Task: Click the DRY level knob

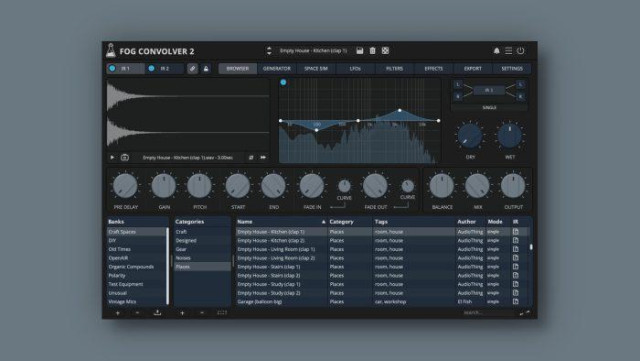Action: click(x=470, y=136)
